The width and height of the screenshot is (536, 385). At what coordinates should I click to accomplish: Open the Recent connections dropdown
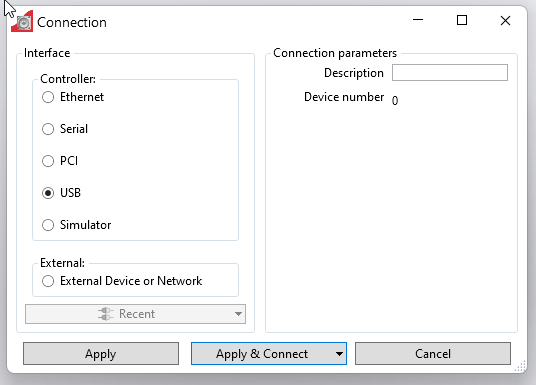click(x=135, y=314)
